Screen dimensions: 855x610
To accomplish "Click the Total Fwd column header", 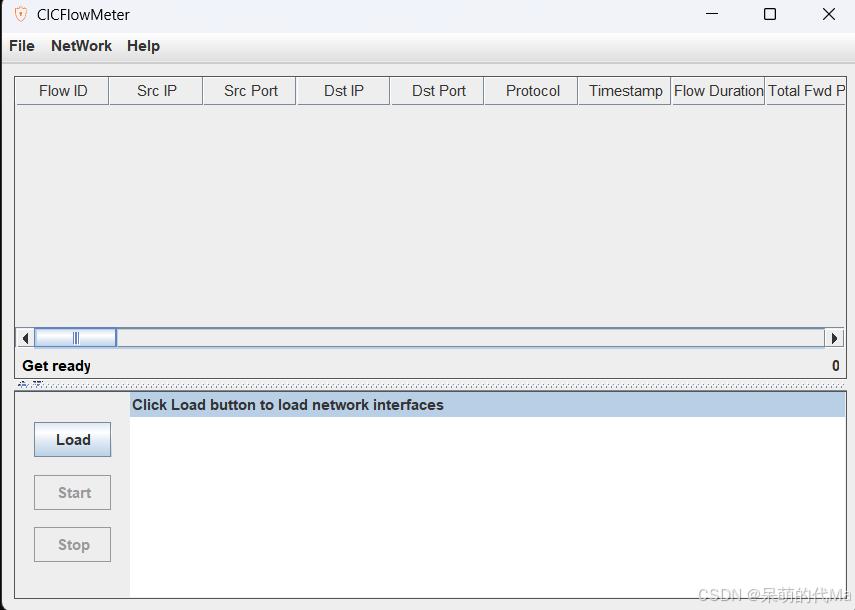I will point(806,90).
